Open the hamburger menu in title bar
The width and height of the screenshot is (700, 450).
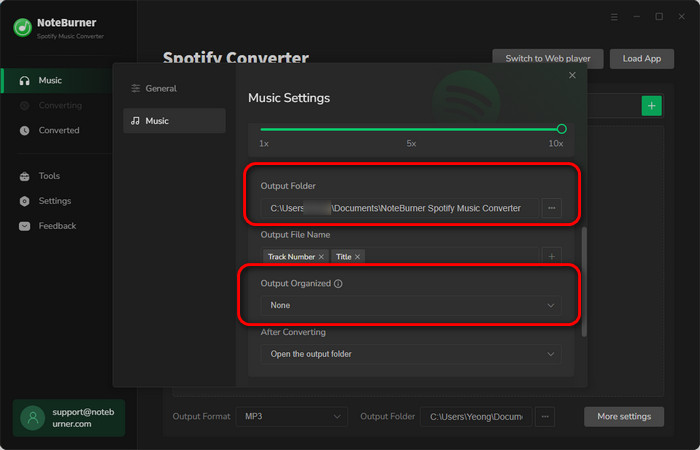click(x=614, y=17)
